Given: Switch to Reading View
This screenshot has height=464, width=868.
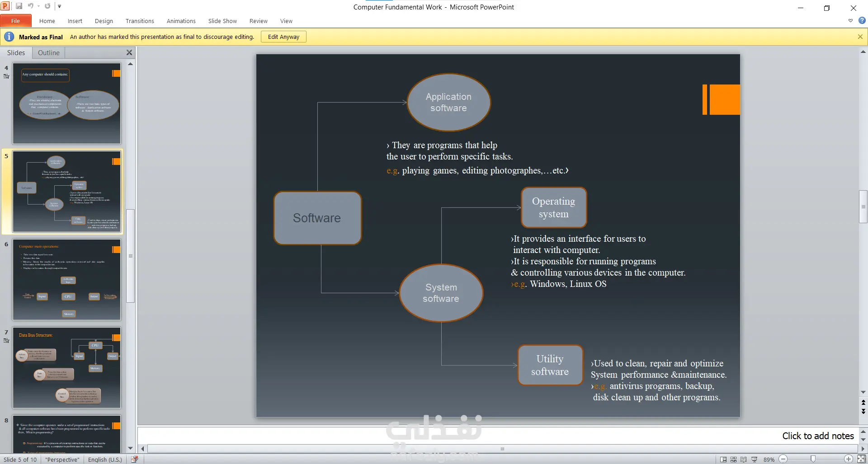Looking at the screenshot, I should point(744,459).
